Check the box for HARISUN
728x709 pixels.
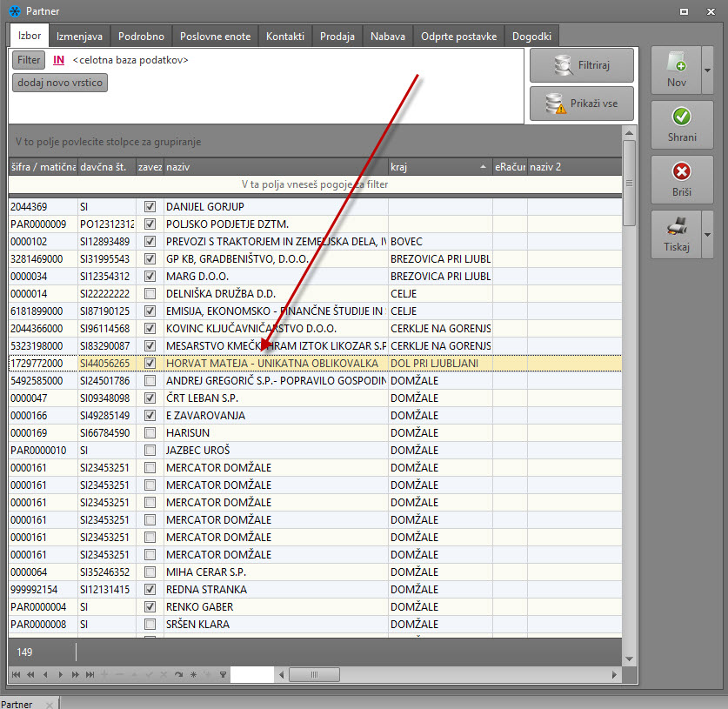click(x=150, y=433)
